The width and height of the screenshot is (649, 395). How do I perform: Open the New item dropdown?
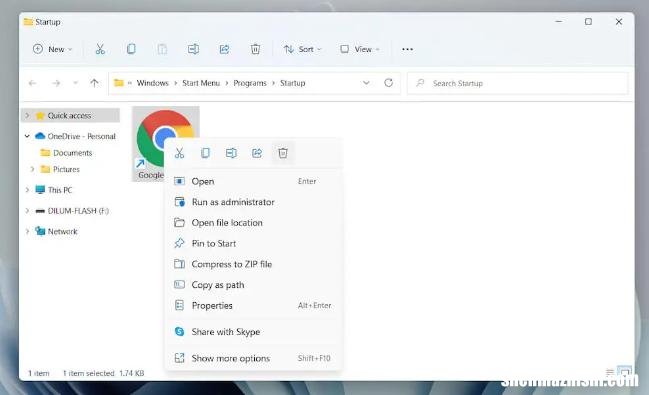[53, 49]
